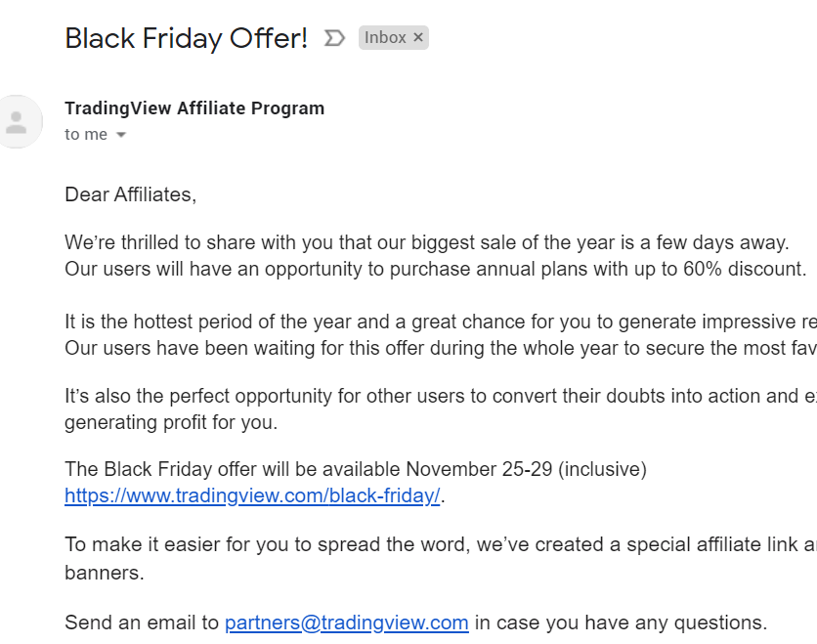The image size is (817, 644).
Task: Click the "to me" recipient text
Action: click(86, 135)
